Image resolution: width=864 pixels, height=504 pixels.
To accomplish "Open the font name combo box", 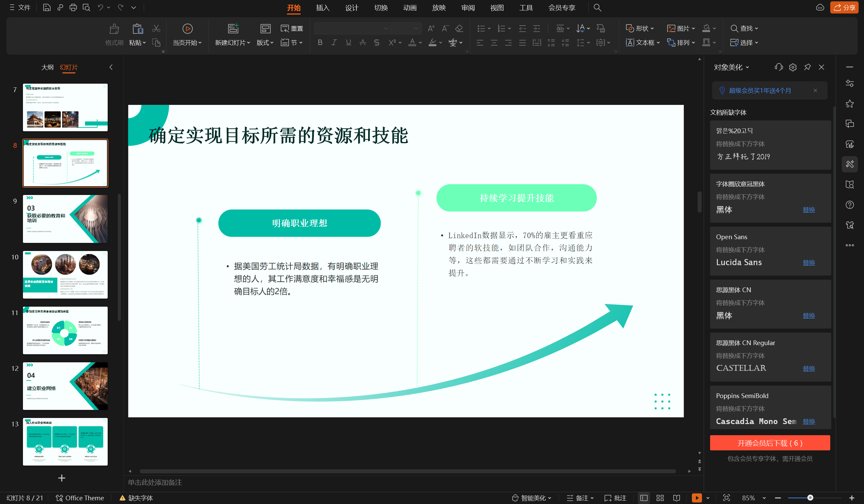I will [x=352, y=28].
